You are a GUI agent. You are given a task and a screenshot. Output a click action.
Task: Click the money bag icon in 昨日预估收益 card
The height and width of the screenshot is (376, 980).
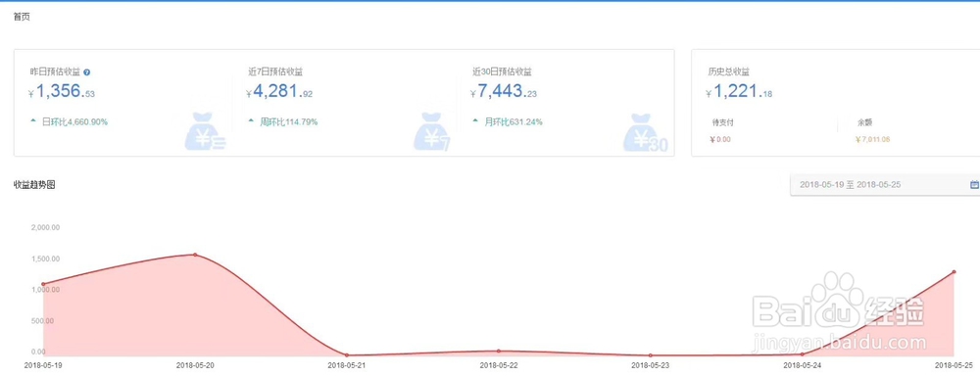pos(206,132)
